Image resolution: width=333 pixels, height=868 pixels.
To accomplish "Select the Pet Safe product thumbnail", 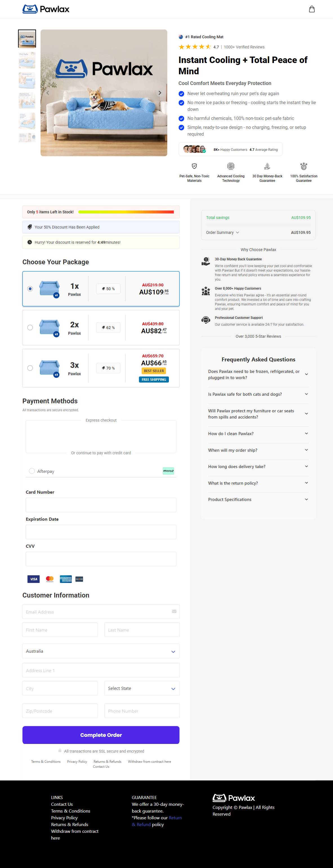I will [x=27, y=60].
